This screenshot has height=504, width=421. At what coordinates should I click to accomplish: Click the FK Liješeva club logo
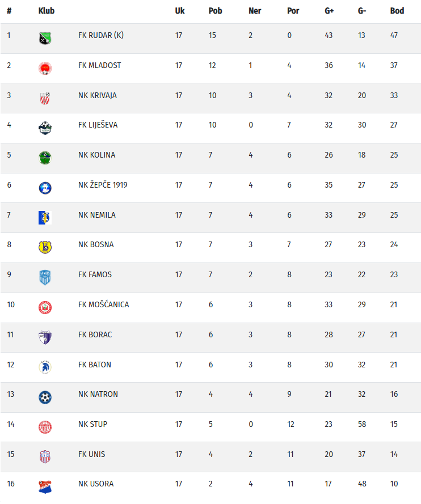pyautogui.click(x=45, y=128)
